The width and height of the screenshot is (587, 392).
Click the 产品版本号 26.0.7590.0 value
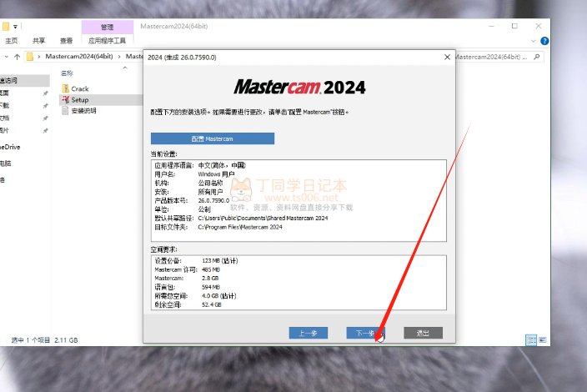[x=213, y=200]
